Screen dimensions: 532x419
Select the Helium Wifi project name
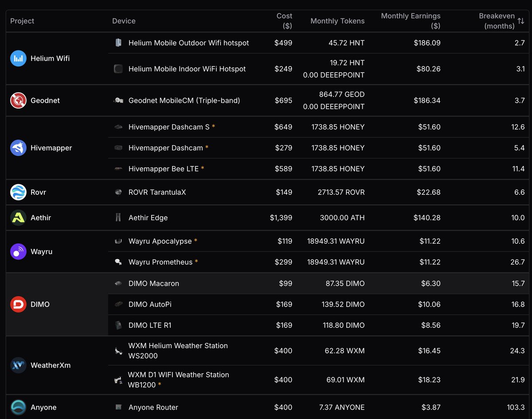point(50,58)
